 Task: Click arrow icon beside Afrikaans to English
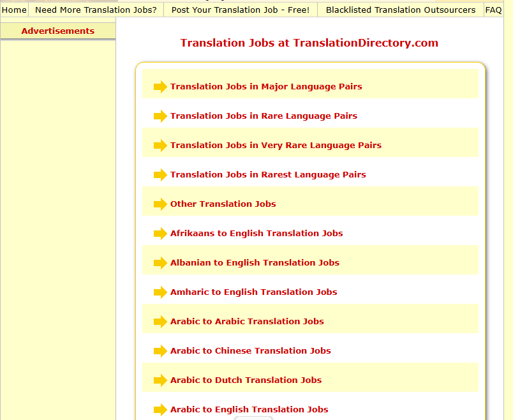(160, 234)
